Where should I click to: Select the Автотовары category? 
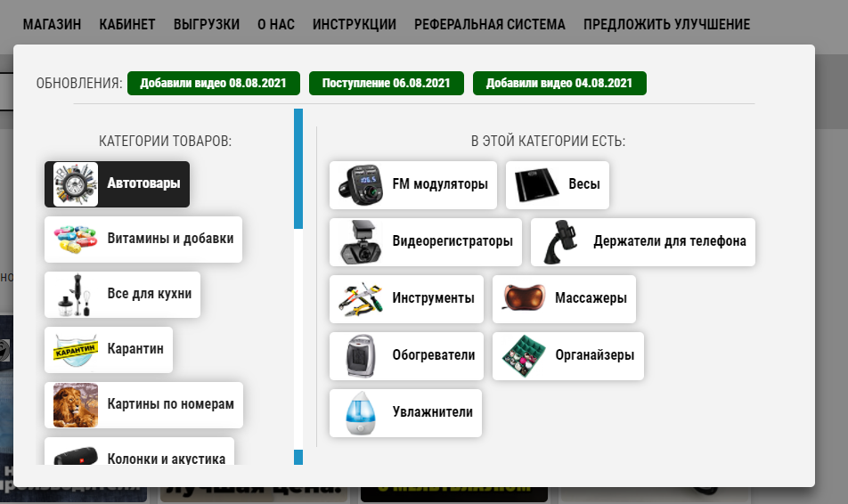(x=117, y=184)
